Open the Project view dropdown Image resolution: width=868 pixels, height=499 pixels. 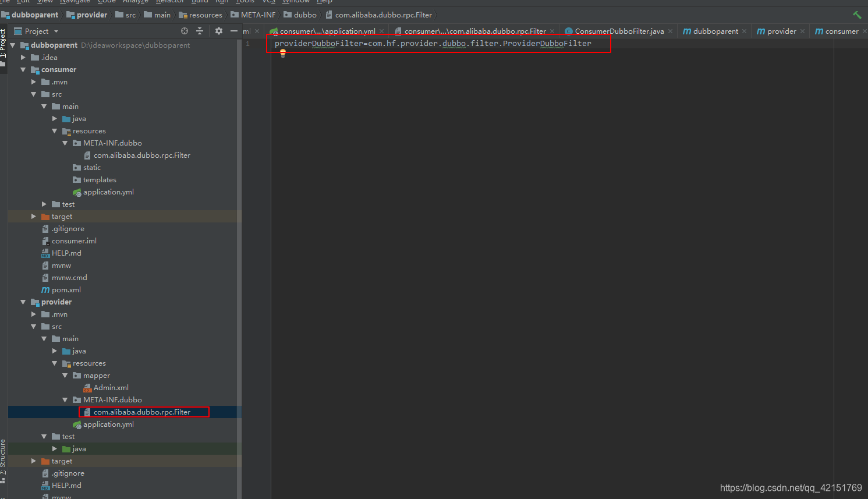click(37, 31)
